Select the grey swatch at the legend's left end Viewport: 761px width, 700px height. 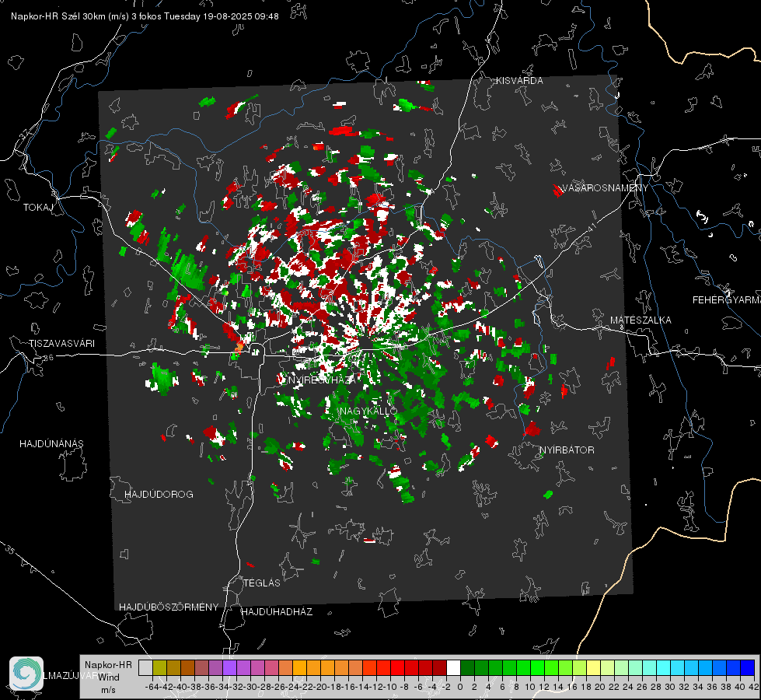145,667
